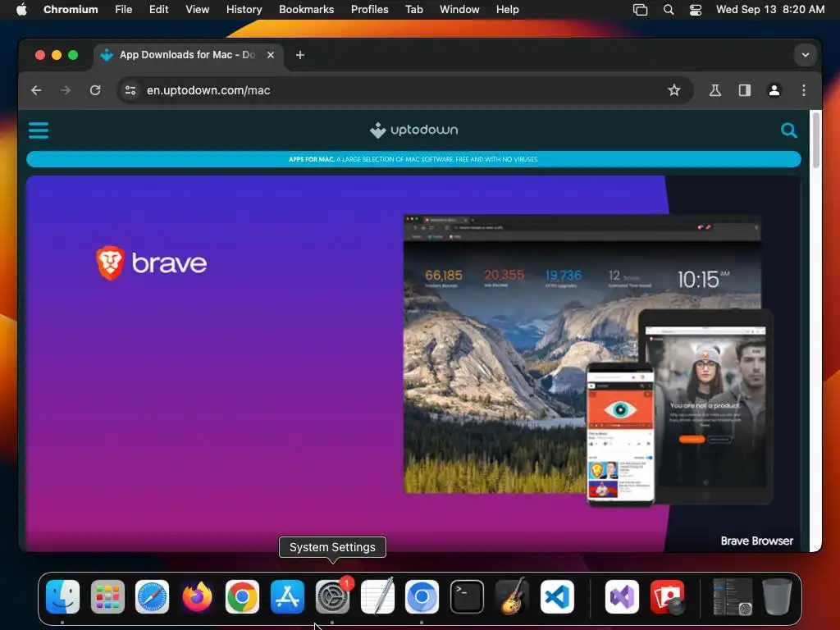This screenshot has height=630, width=840.
Task: Click the address bar URL field
Action: 405,90
